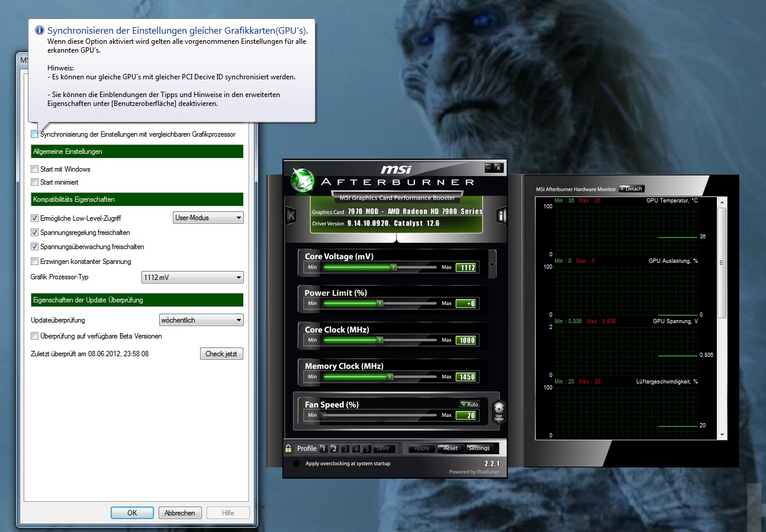Image resolution: width=766 pixels, height=532 pixels.
Task: Check Überprüfung auf verfügbare Beta Versionen
Action: 34,336
